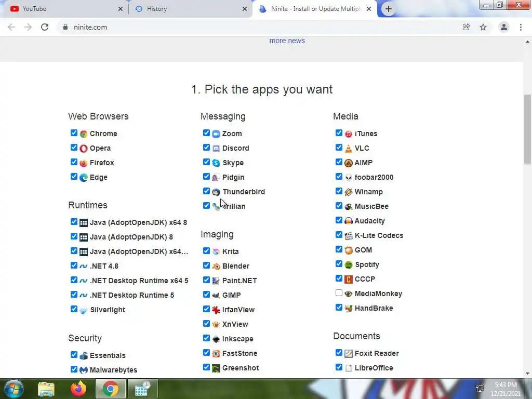Viewport: 532px width, 399px height.
Task: Click the Winamp icon
Action: tap(349, 192)
